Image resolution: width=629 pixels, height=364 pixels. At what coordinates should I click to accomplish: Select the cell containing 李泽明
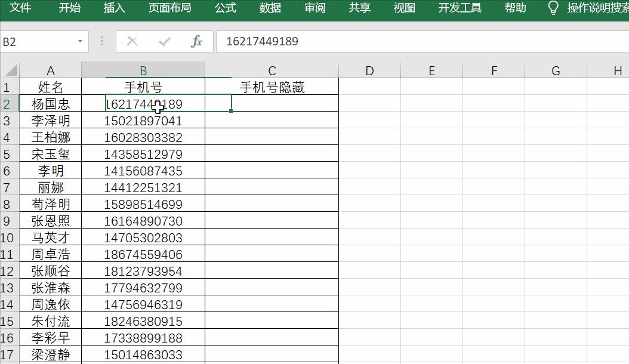pos(51,120)
